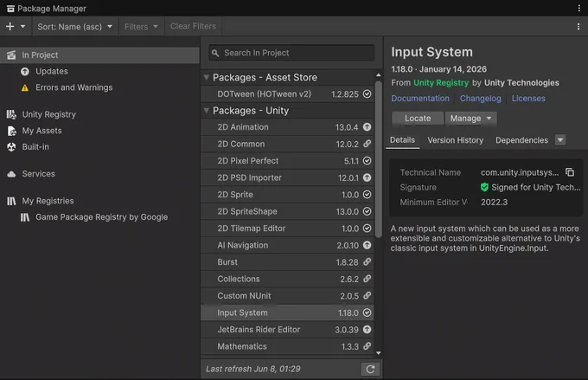Click the Search In Project field
The image size is (588, 380).
click(x=291, y=53)
